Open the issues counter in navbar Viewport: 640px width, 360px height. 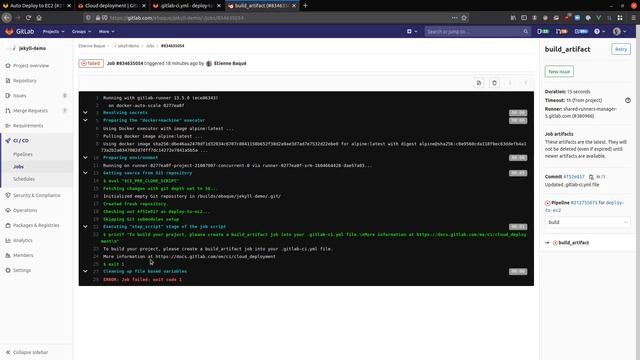543,31
